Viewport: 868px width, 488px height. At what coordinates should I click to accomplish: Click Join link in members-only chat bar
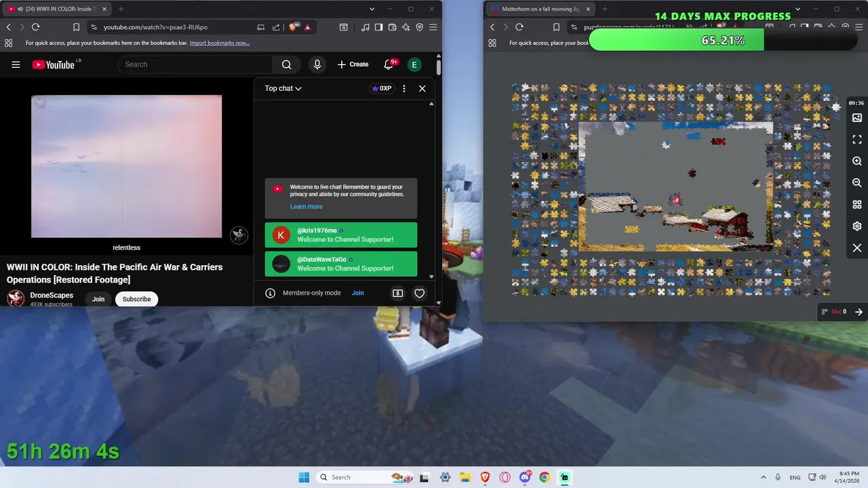pyautogui.click(x=357, y=293)
